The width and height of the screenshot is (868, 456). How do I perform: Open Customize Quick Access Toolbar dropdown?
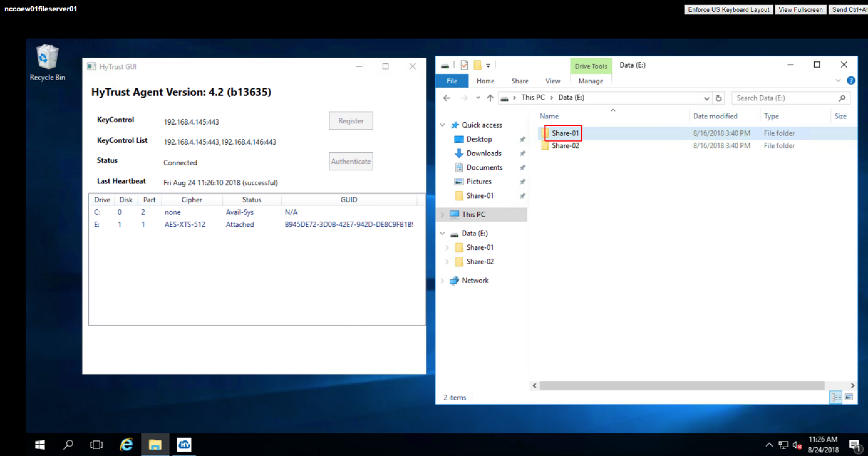(488, 66)
